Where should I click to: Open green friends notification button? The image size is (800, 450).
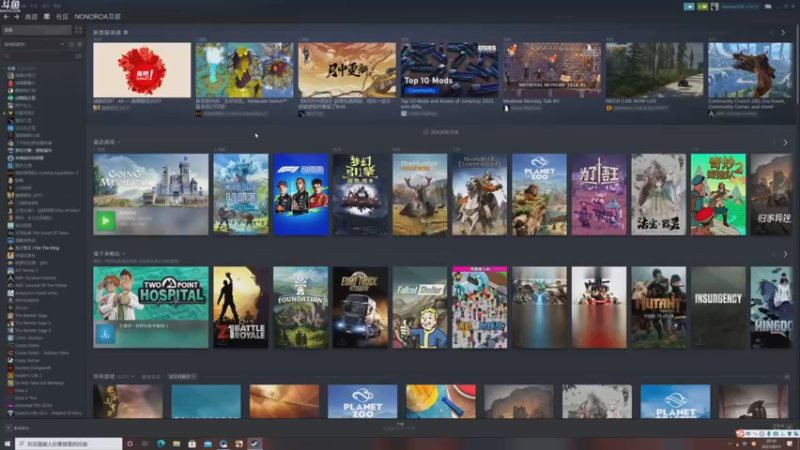click(703, 7)
